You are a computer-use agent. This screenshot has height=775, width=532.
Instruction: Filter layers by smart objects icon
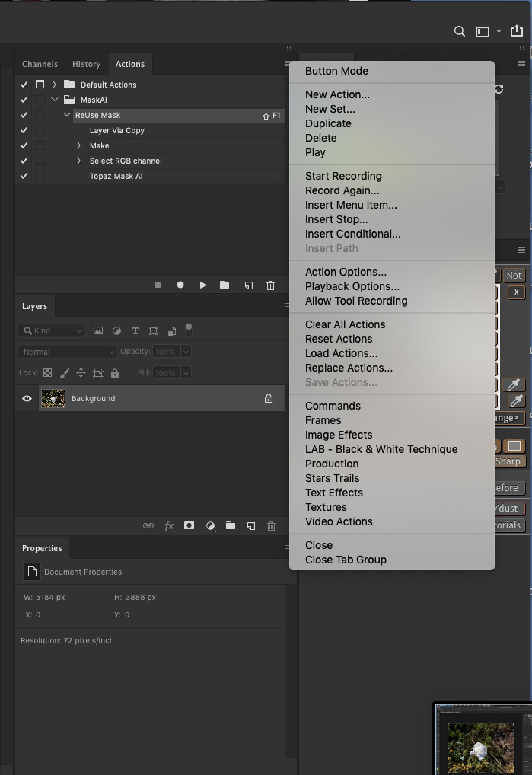[x=172, y=331]
